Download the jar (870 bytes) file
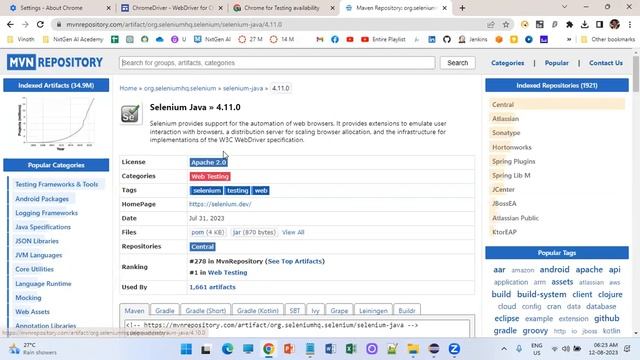Viewport: 640px width, 360px height. (x=254, y=232)
